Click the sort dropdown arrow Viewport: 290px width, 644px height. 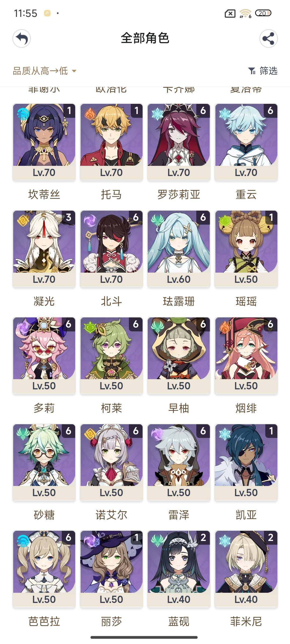point(74,71)
